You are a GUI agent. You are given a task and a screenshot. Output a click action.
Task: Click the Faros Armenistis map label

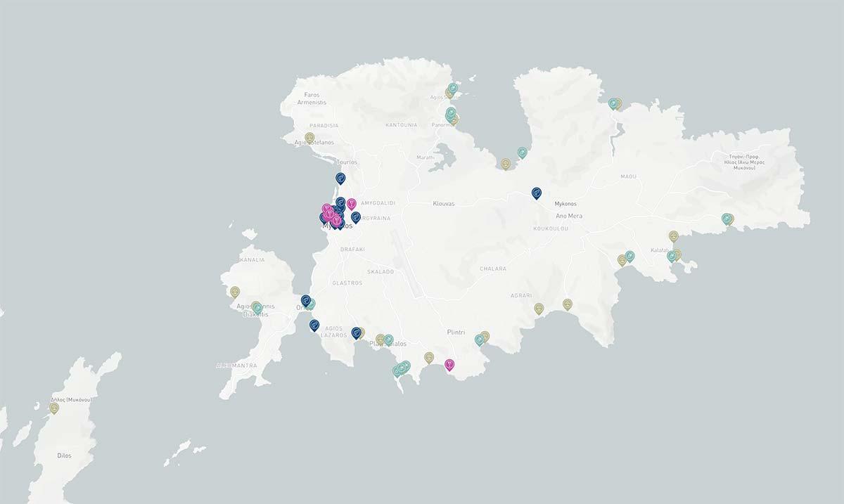tap(312, 98)
